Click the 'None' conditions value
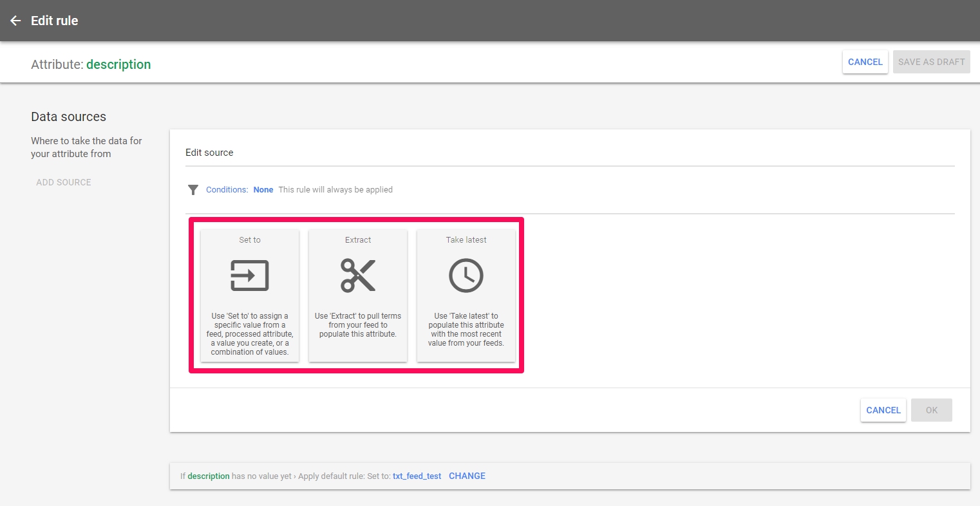This screenshot has width=980, height=506. 263,190
